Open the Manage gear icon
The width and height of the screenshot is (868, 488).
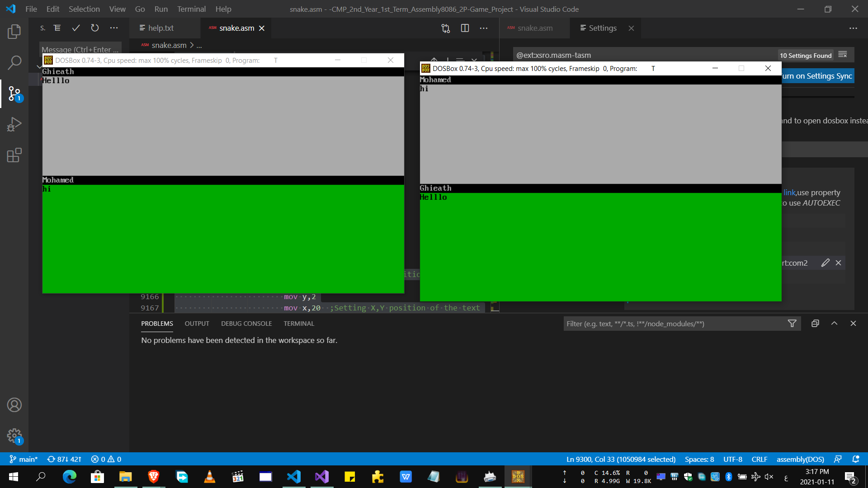(x=14, y=436)
